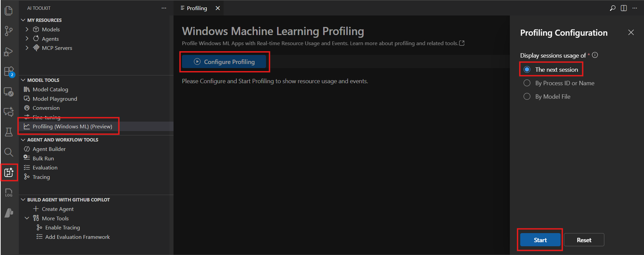644x255 pixels.
Task: Open Enable Tracing under More Tools
Action: click(63, 228)
